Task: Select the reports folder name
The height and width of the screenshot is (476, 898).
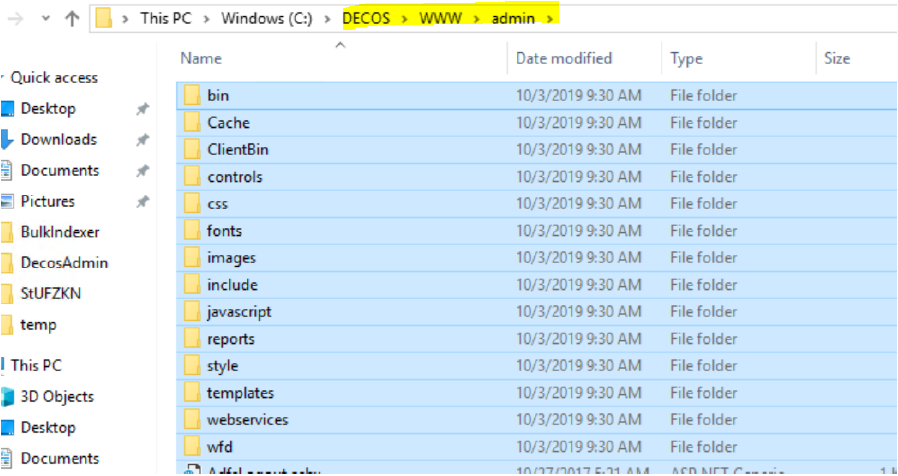Action: coord(231,339)
